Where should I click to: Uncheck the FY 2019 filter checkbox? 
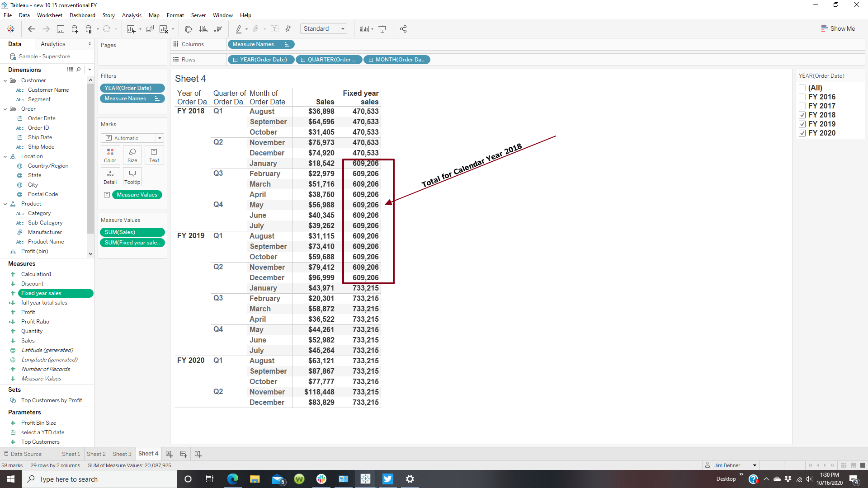click(x=802, y=124)
